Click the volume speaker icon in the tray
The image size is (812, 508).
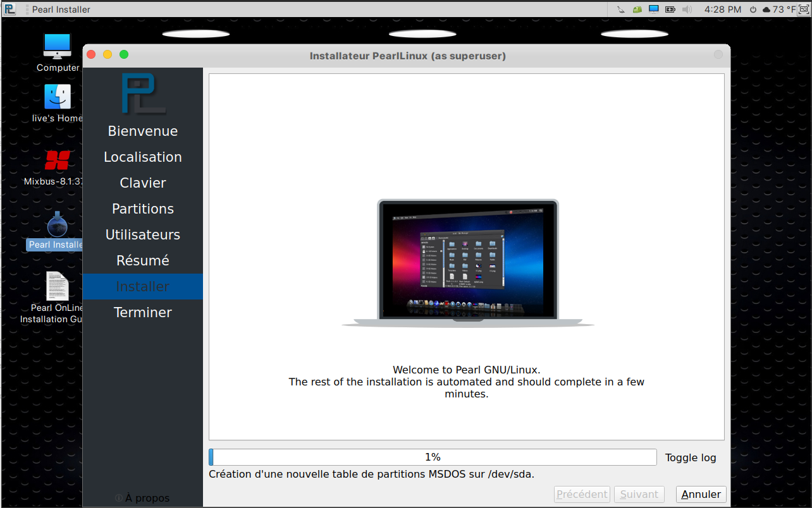coord(687,9)
